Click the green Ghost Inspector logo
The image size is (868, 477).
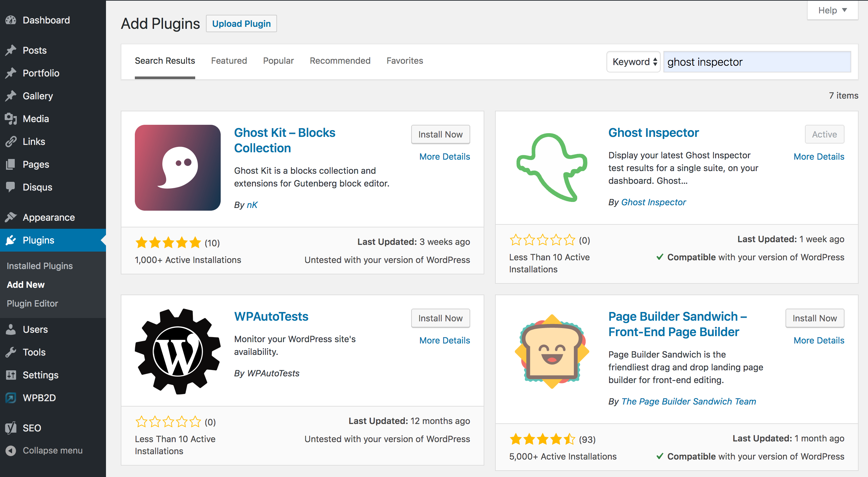pos(552,167)
